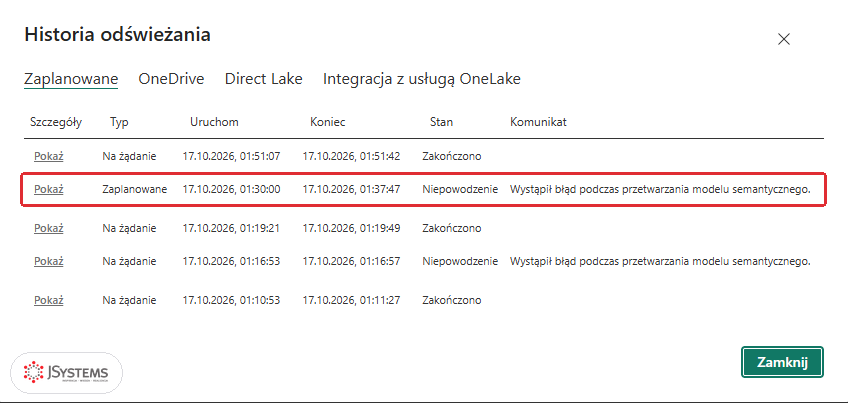Switch to the Zaplanowane tab

71,79
